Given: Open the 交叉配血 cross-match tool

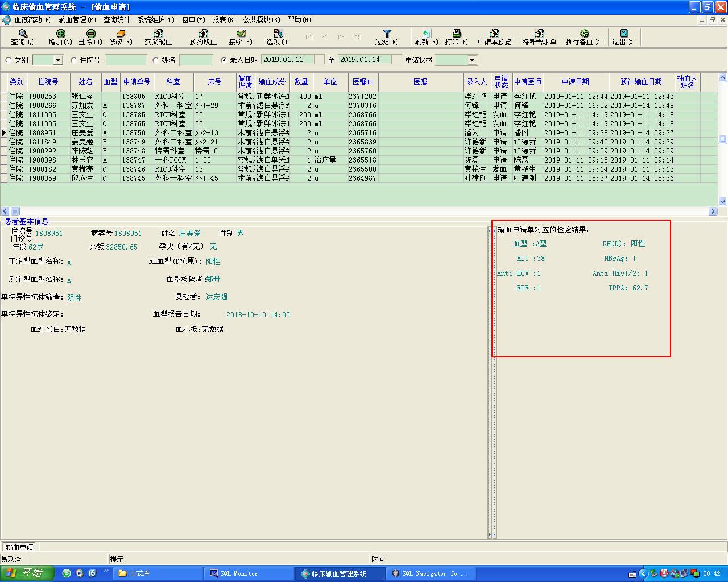Looking at the screenshot, I should coord(158,37).
